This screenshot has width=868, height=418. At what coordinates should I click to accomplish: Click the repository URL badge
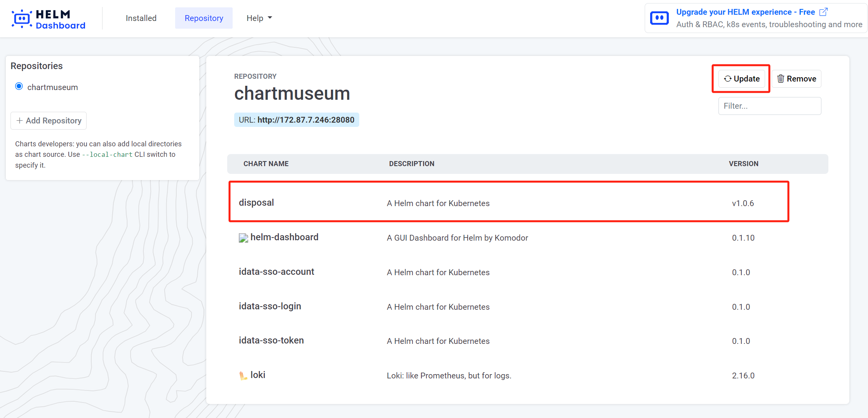click(296, 120)
